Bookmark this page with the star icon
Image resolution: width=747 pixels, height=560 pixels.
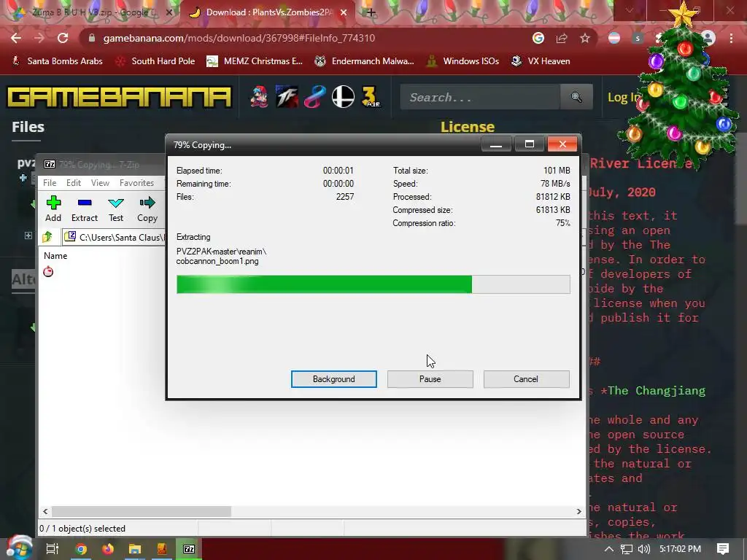585,38
